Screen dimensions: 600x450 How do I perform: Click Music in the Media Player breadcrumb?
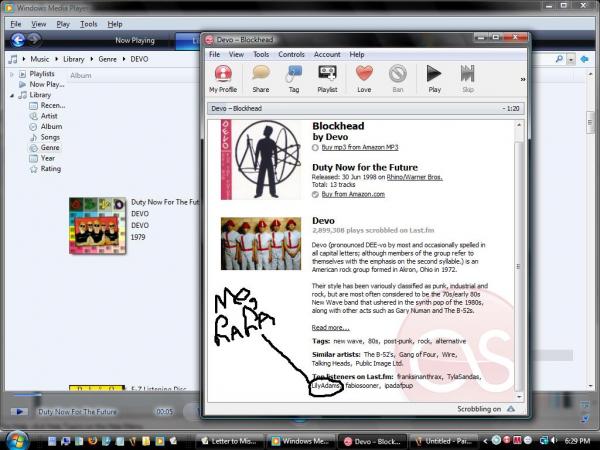tap(39, 59)
